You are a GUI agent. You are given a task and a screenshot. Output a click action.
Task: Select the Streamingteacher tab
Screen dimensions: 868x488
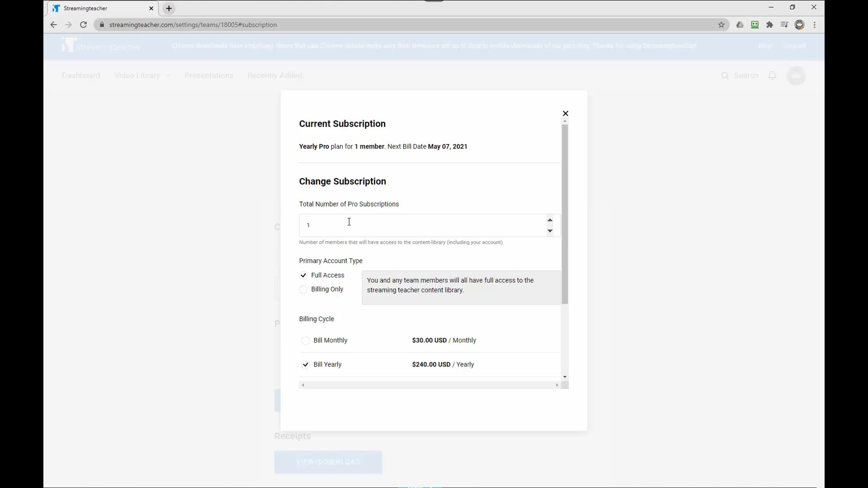click(102, 9)
